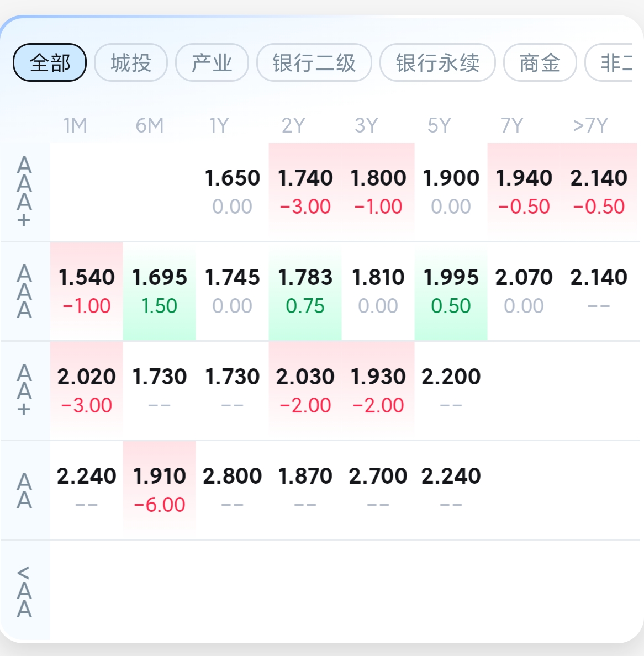The image size is (644, 656).
Task: Click the >7Y column header
Action: 590,126
